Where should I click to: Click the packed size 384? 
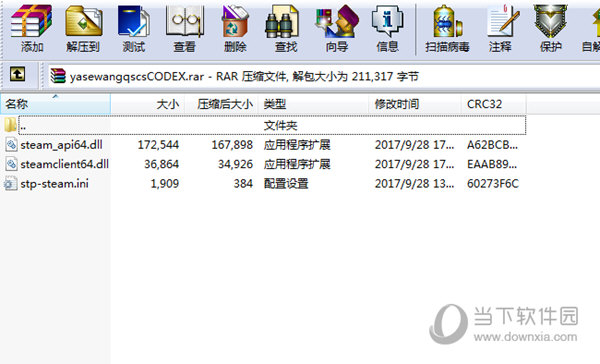pos(243,184)
